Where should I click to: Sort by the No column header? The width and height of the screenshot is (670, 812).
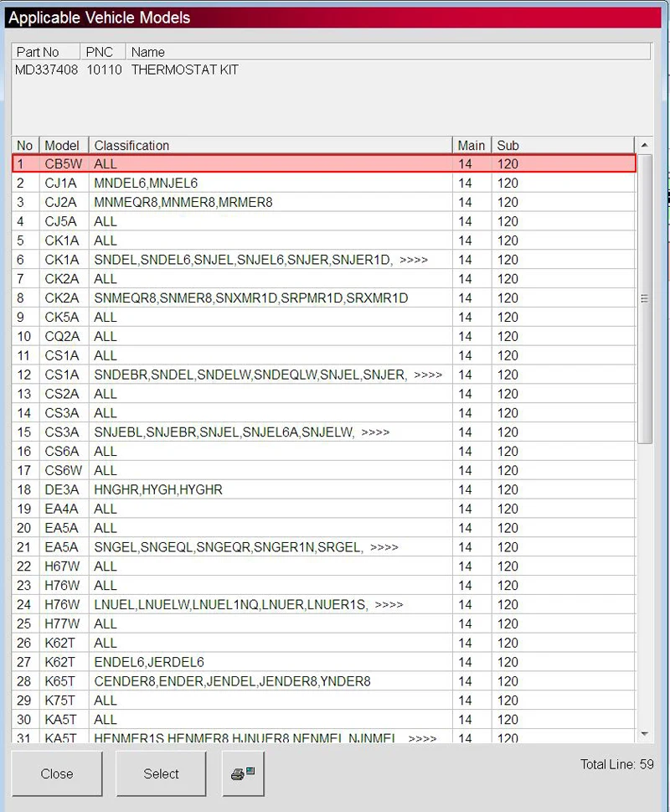[25, 146]
